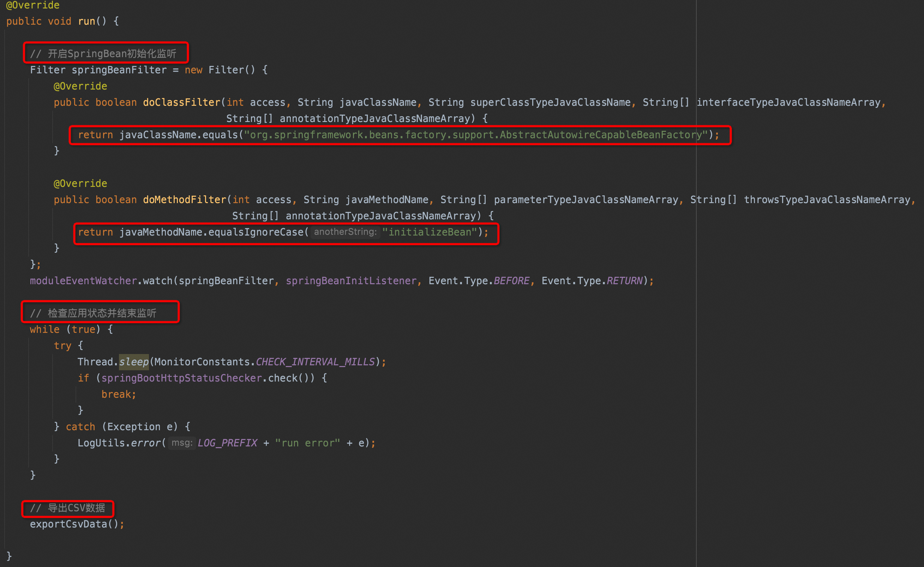Click the springBootHttpStatusChecker field
924x567 pixels.
[x=181, y=378]
